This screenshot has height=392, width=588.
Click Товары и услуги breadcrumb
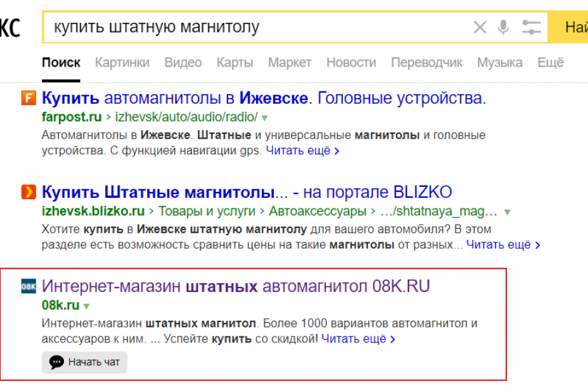click(x=206, y=211)
